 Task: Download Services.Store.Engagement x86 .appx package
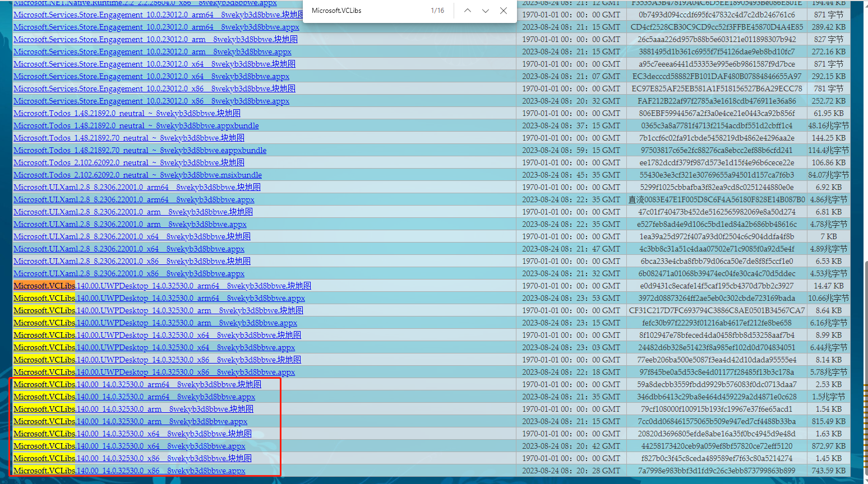pyautogui.click(x=151, y=101)
